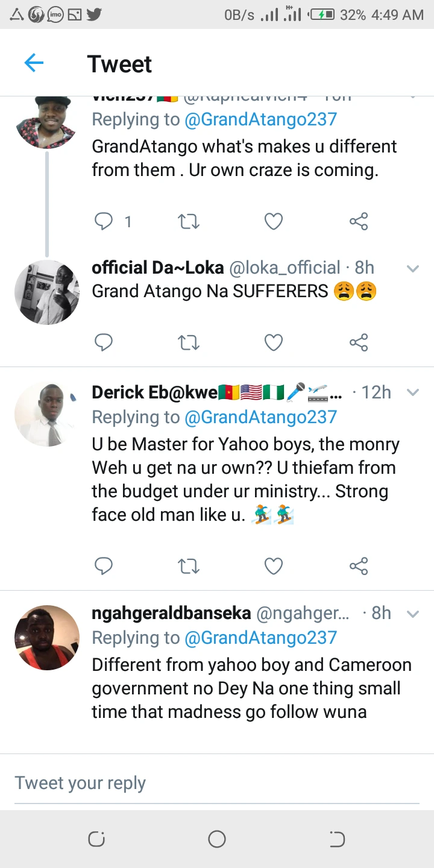Expand options for Derick Eb@kwe's tweet
The image size is (434, 868).
[x=413, y=392]
